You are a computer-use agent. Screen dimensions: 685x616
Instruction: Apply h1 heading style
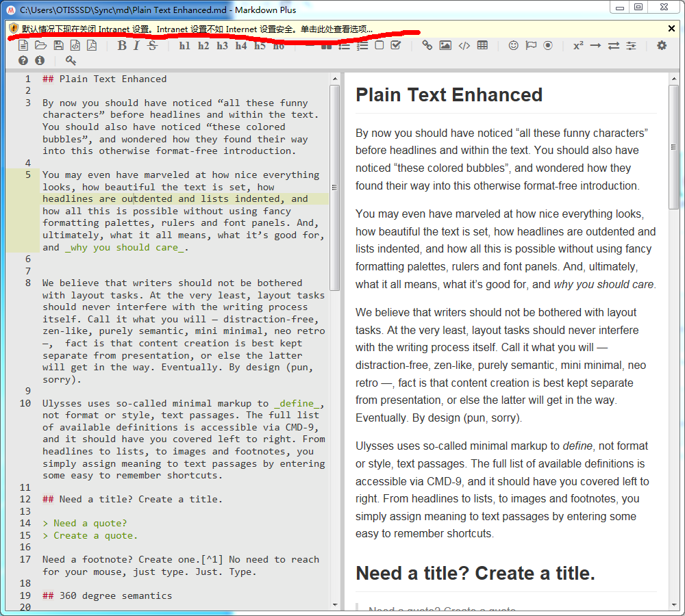click(185, 46)
